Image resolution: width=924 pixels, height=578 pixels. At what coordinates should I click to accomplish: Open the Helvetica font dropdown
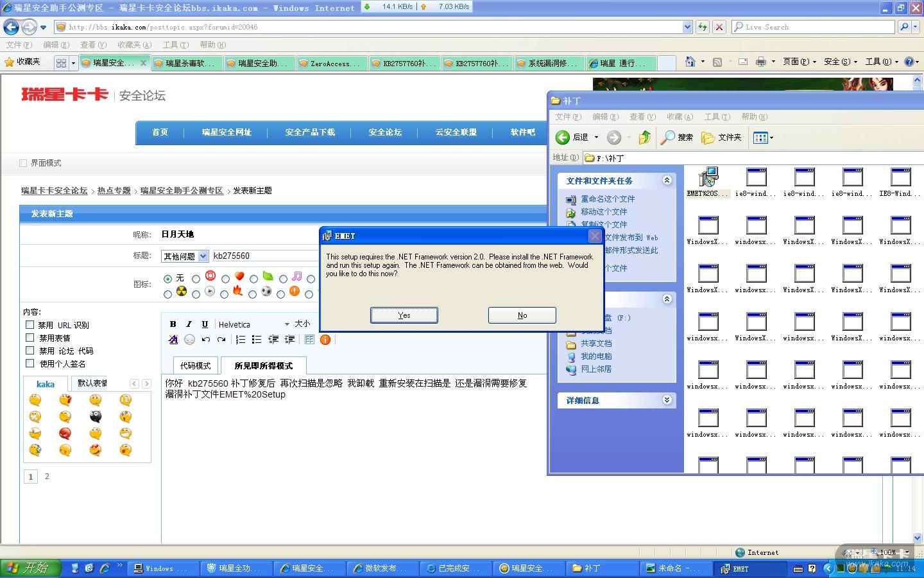253,324
